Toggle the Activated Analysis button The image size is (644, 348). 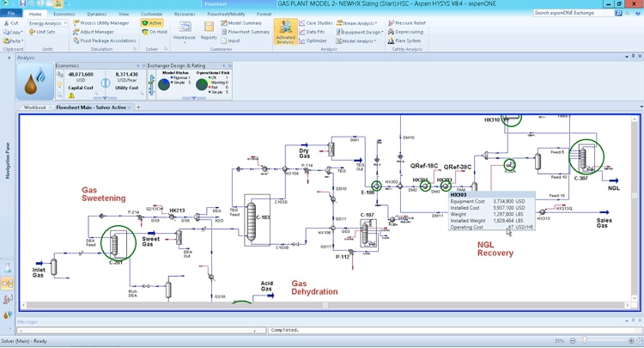click(x=285, y=32)
